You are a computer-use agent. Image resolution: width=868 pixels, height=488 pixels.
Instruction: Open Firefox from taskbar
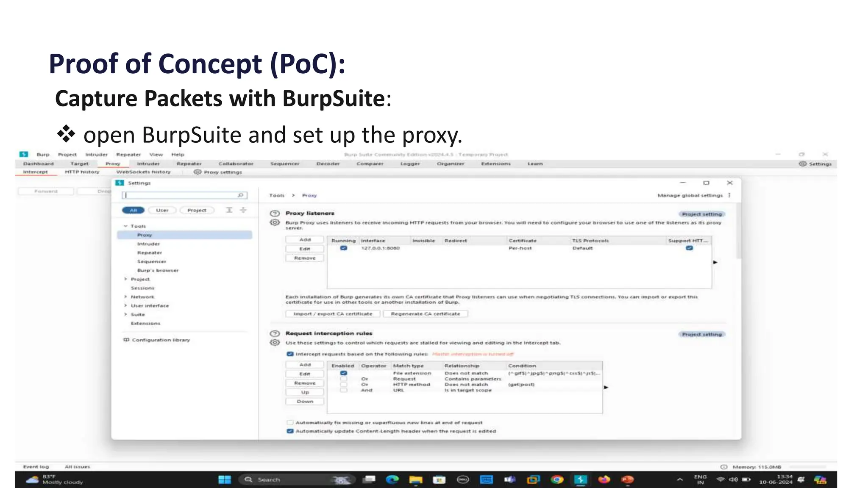pyautogui.click(x=604, y=480)
